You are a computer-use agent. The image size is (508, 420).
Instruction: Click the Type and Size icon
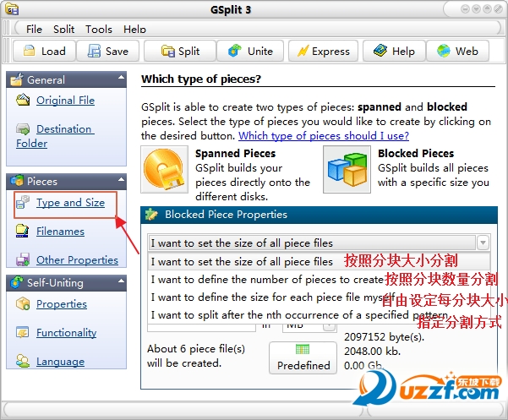[x=23, y=202]
